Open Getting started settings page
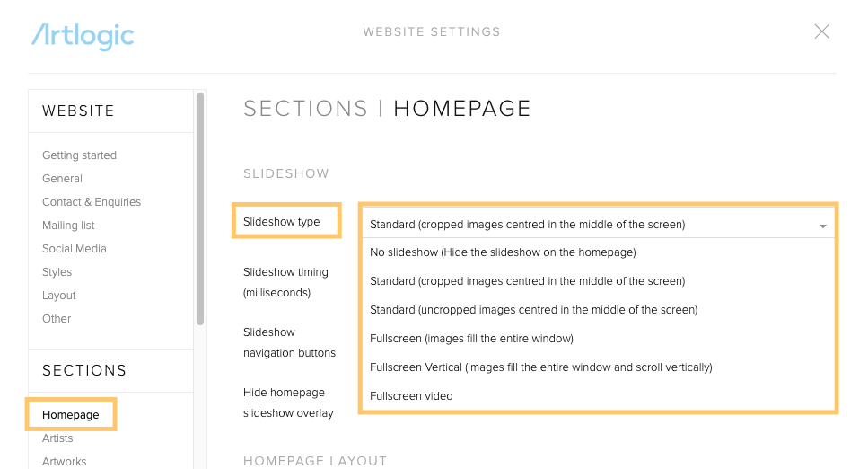This screenshot has width=868, height=469. 79,155
